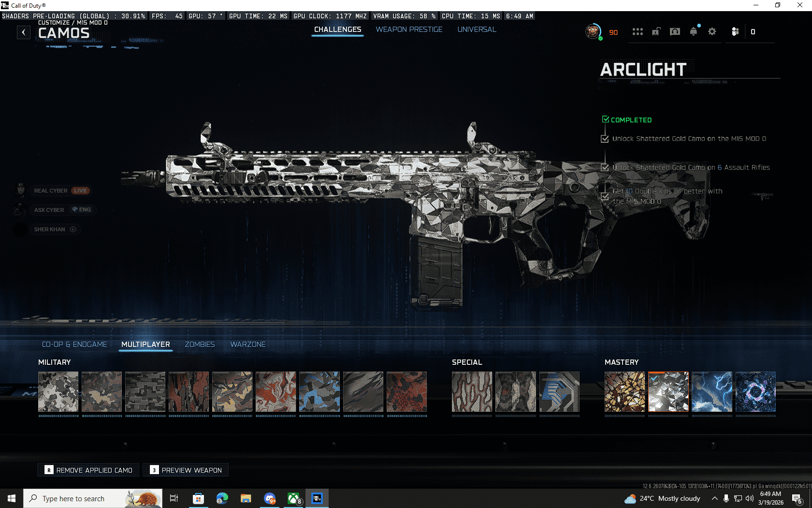812x508 pixels.
Task: Open the grid menu icon in top bar
Action: [x=638, y=32]
